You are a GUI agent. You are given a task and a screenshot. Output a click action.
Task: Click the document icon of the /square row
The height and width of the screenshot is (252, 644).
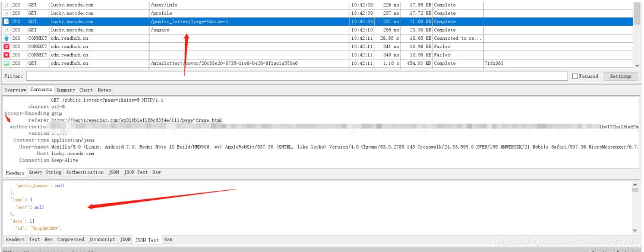tap(6, 30)
